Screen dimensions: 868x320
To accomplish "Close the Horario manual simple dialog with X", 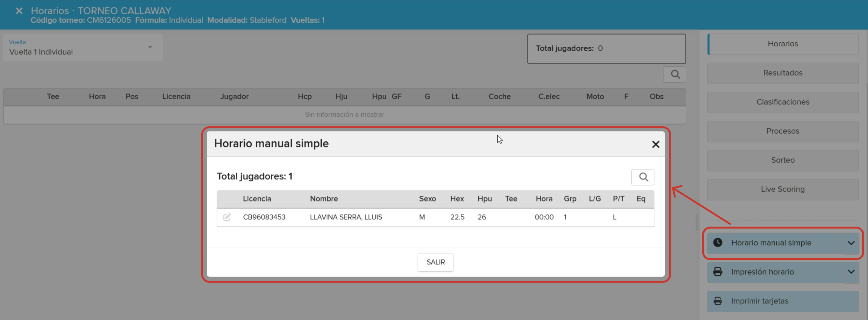I will (x=656, y=145).
